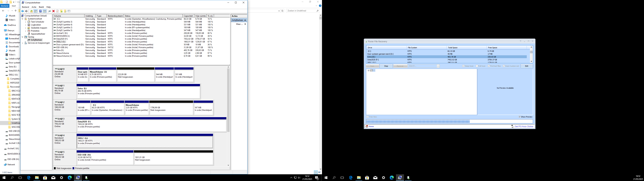Click the Explorer Up arrow navigation icon
The width and height of the screenshot is (644, 181).
click(x=15, y=11)
